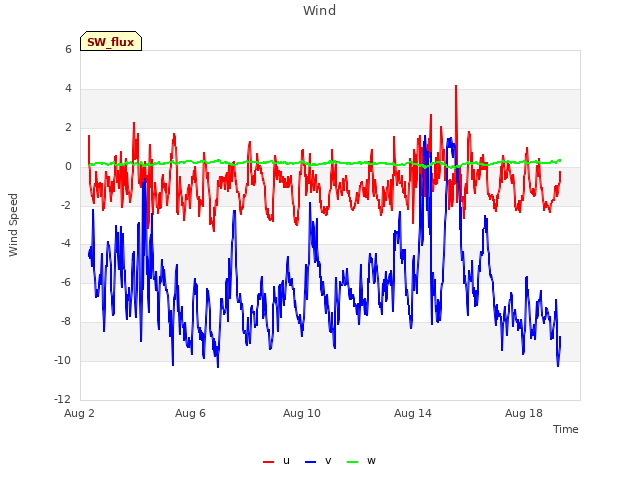Click the Time axis title

(x=565, y=429)
